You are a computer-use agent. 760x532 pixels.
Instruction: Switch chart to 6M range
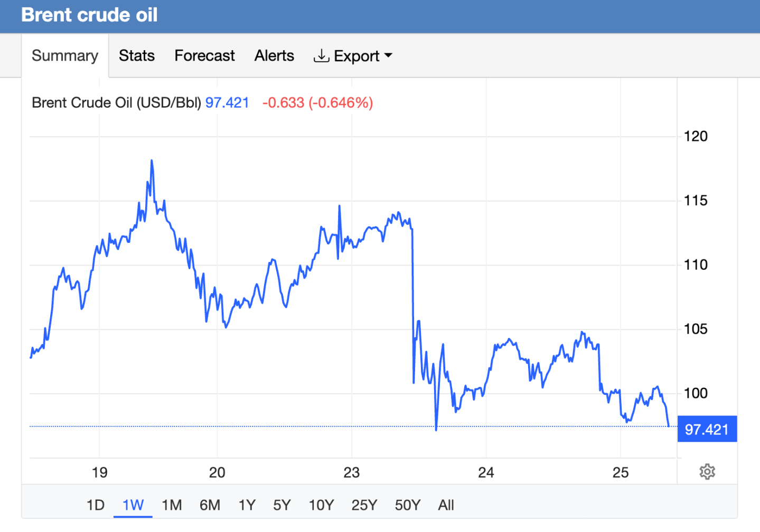210,505
